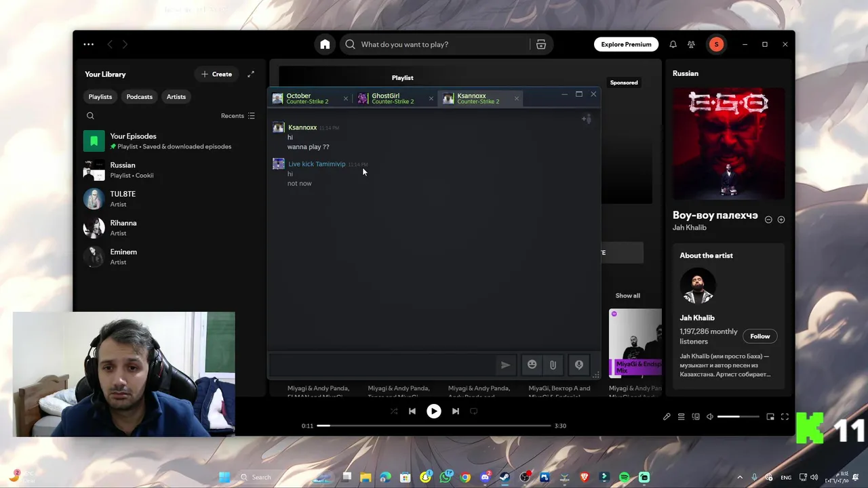Open E.G.O album cover art

(x=728, y=143)
